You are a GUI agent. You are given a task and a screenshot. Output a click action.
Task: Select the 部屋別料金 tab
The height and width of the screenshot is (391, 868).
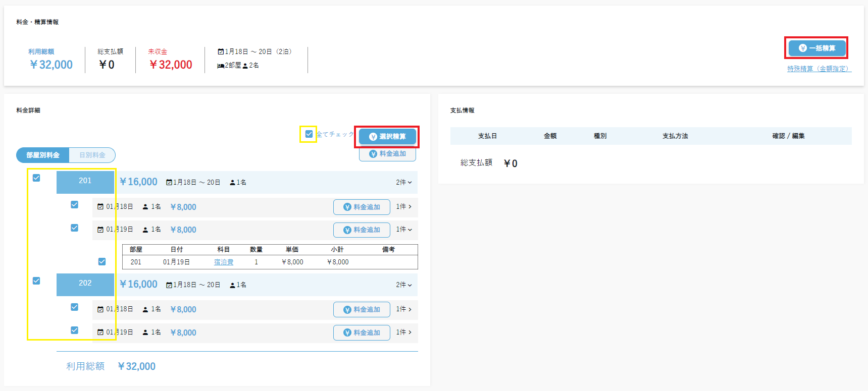pos(43,155)
